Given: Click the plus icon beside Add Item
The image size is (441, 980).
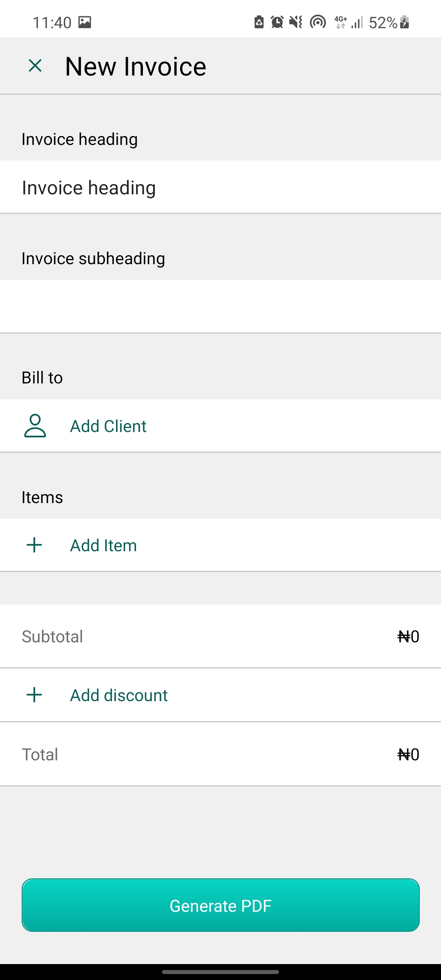Looking at the screenshot, I should point(34,545).
